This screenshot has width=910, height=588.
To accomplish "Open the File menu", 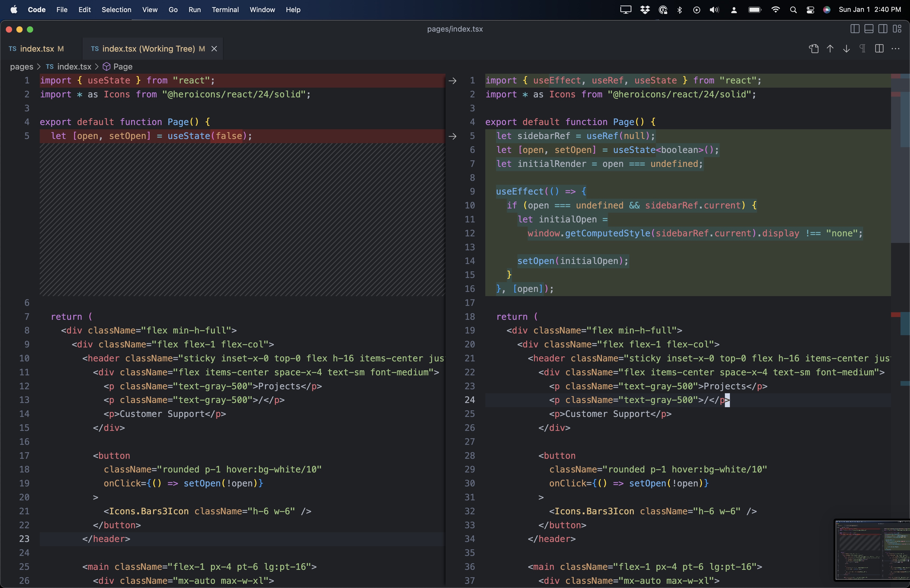I will [x=62, y=9].
